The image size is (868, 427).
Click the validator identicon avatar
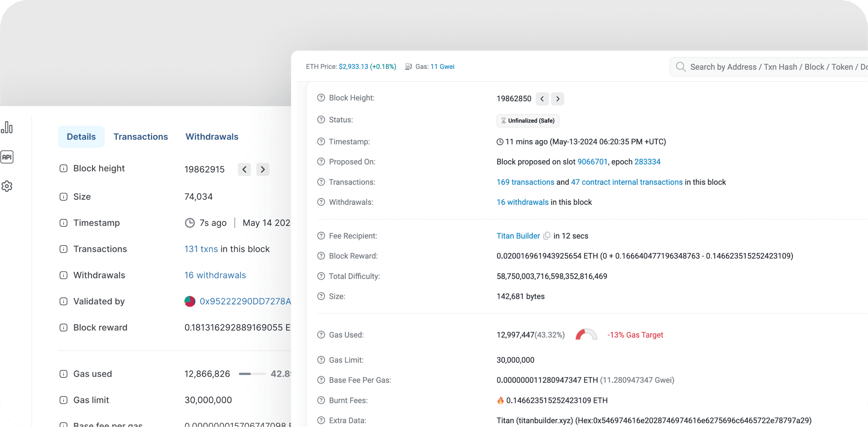click(x=190, y=301)
